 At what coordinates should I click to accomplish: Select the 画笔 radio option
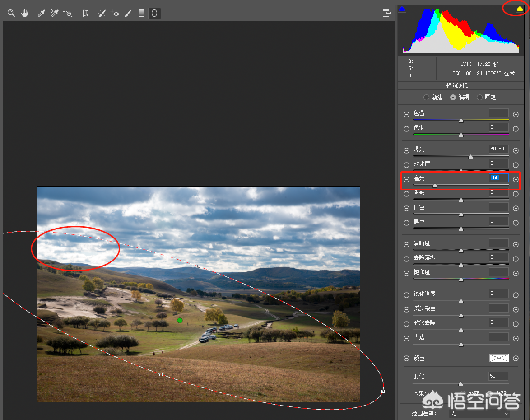(486, 98)
